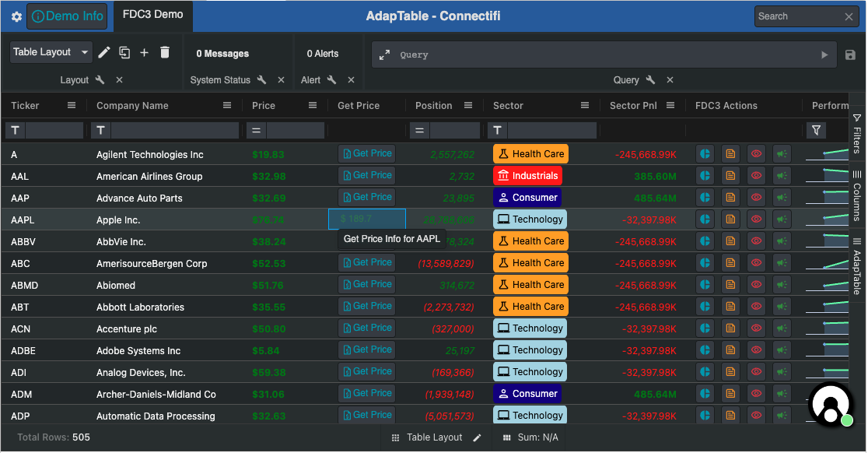Open the Performance column filter funnel
The width and height of the screenshot is (868, 453).
(816, 130)
